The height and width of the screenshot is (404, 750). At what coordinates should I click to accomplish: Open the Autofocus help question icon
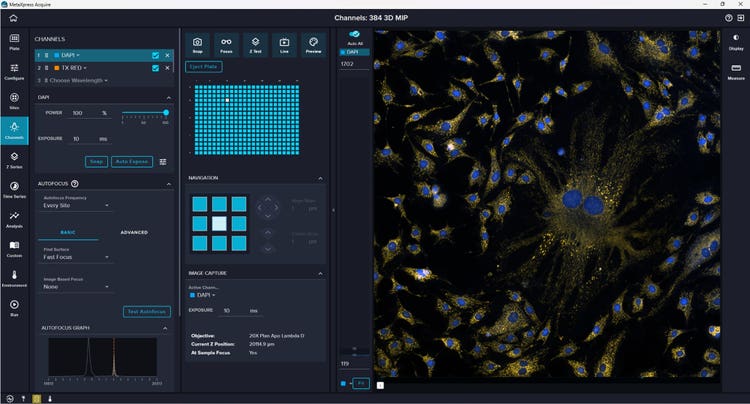click(x=75, y=184)
